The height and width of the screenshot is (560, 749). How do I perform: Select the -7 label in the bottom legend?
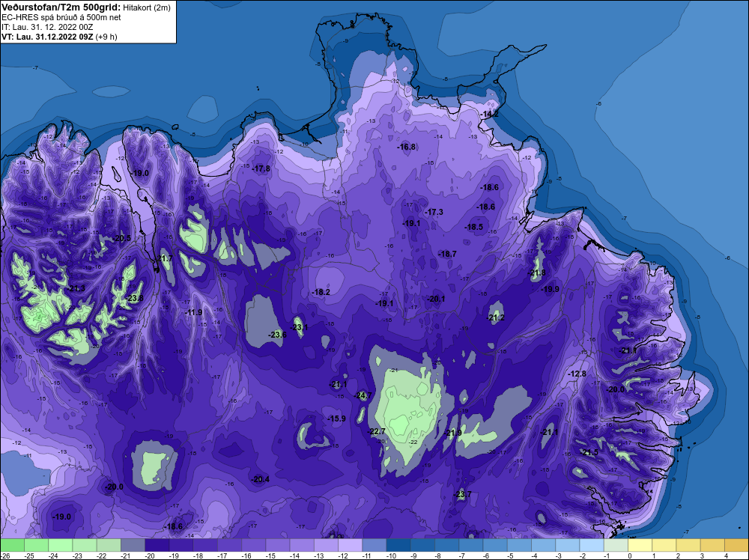click(x=464, y=556)
